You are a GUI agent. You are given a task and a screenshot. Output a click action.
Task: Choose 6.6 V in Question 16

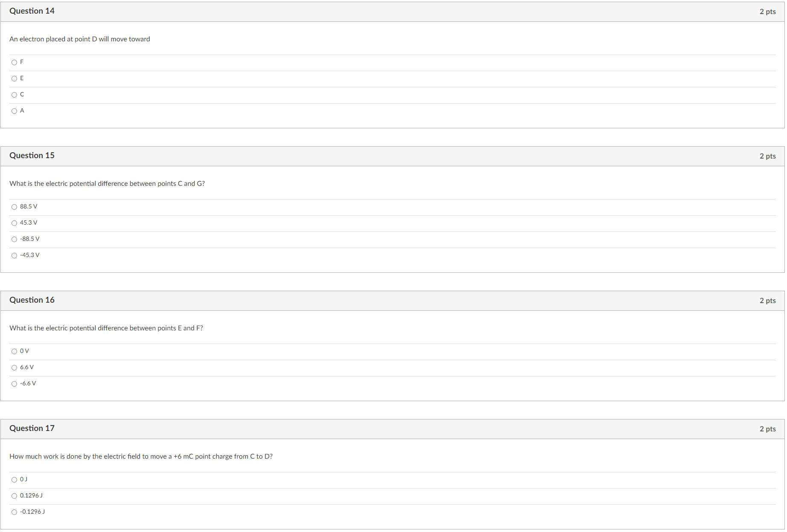14,367
